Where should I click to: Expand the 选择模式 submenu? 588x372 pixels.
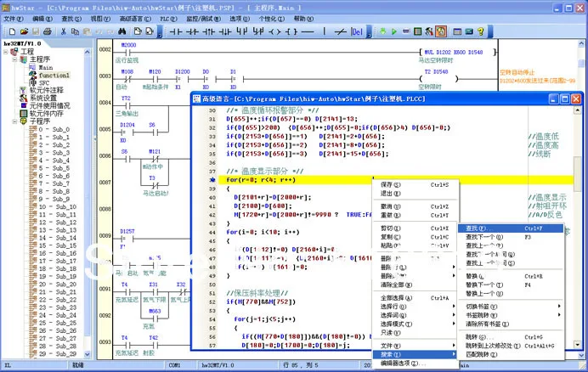click(416, 324)
